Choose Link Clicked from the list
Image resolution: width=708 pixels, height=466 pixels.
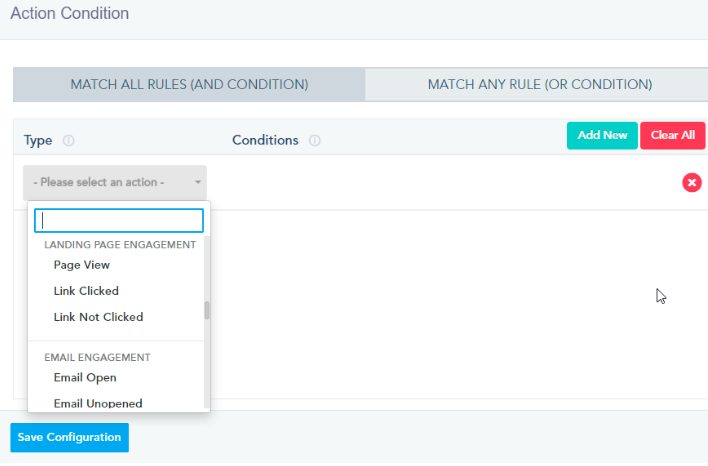[86, 291]
